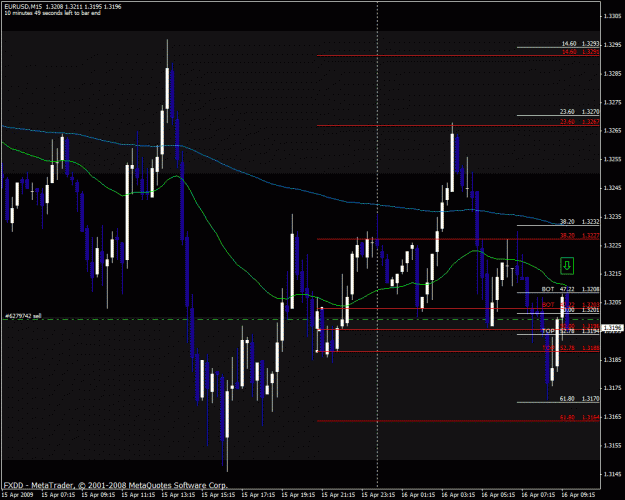Click the 'EURUSD,M15' chart title text
The width and height of the screenshot is (625, 500).
(23, 7)
